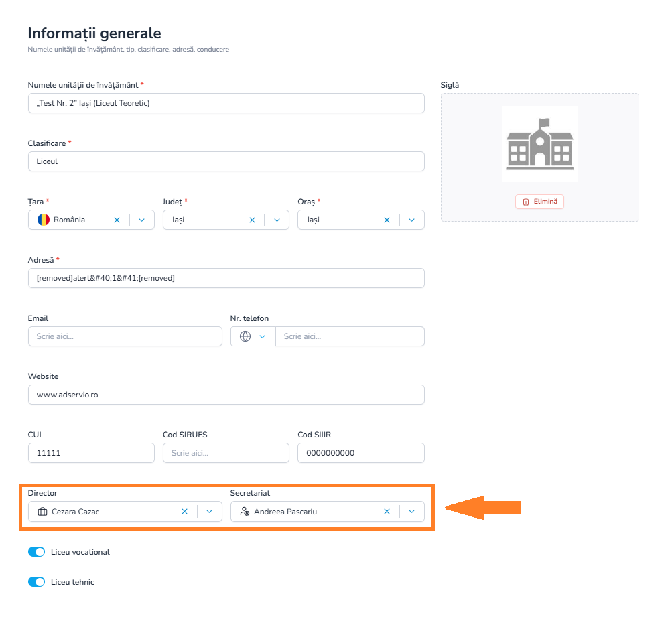Click the Elimină logo button

(539, 202)
